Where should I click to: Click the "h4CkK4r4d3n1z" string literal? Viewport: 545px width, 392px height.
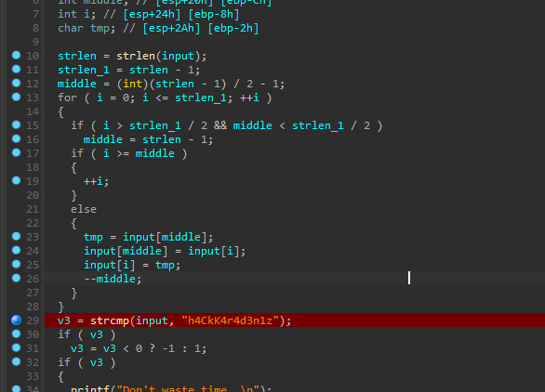click(x=230, y=320)
